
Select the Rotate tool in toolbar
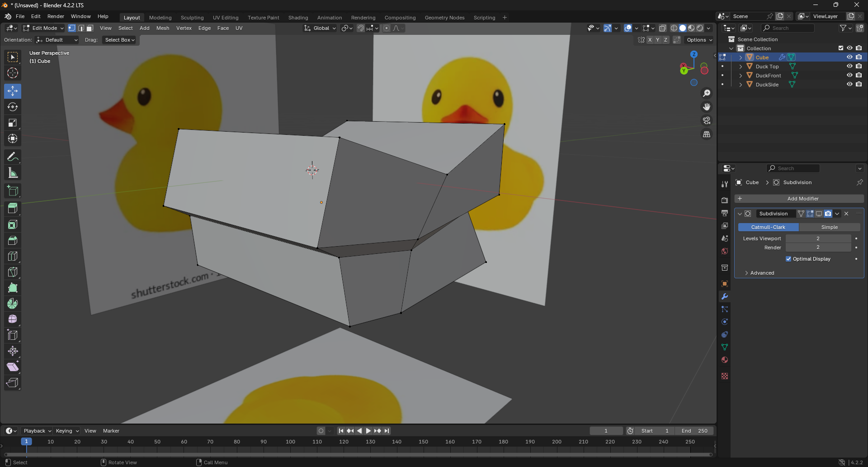[x=13, y=107]
